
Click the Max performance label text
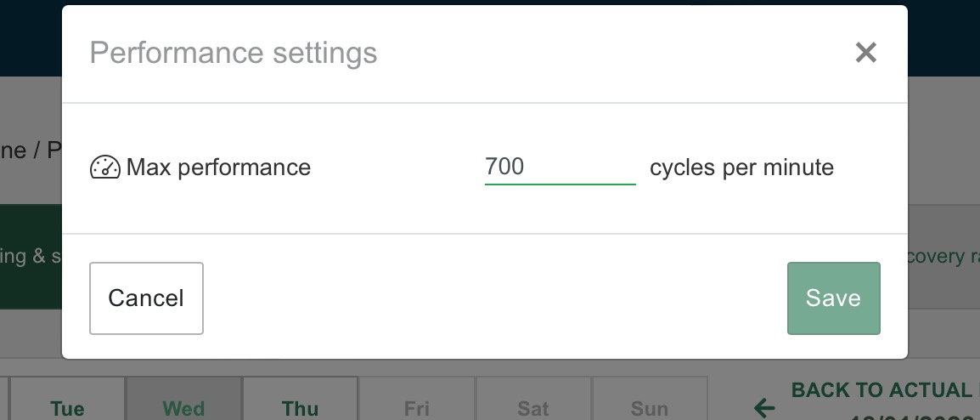coord(218,167)
